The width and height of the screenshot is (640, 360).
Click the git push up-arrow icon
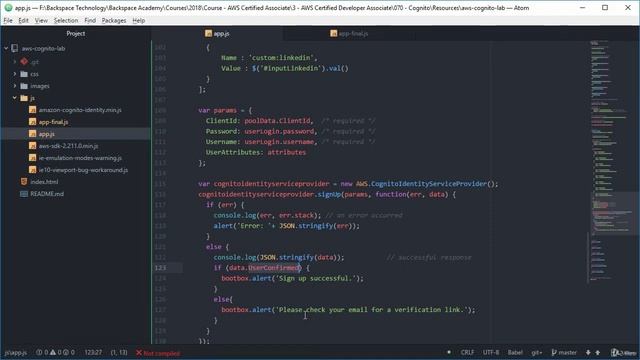tap(598, 352)
